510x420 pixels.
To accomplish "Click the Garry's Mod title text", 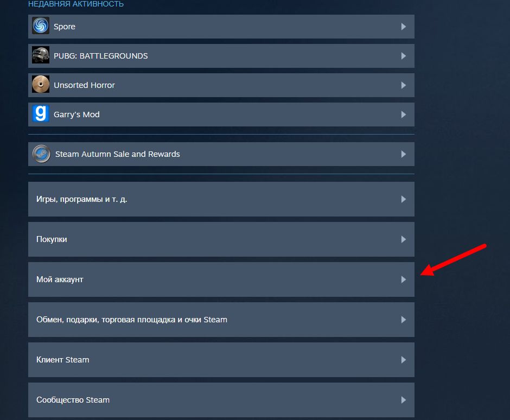I will tap(76, 114).
